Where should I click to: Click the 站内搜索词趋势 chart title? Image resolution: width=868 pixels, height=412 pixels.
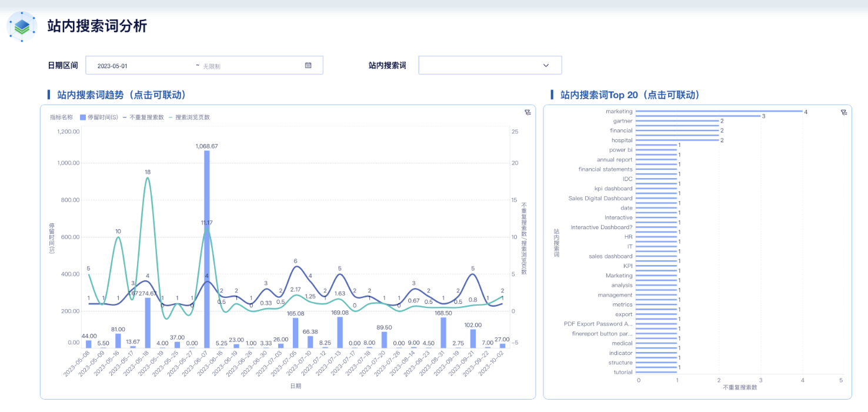pyautogui.click(x=121, y=95)
